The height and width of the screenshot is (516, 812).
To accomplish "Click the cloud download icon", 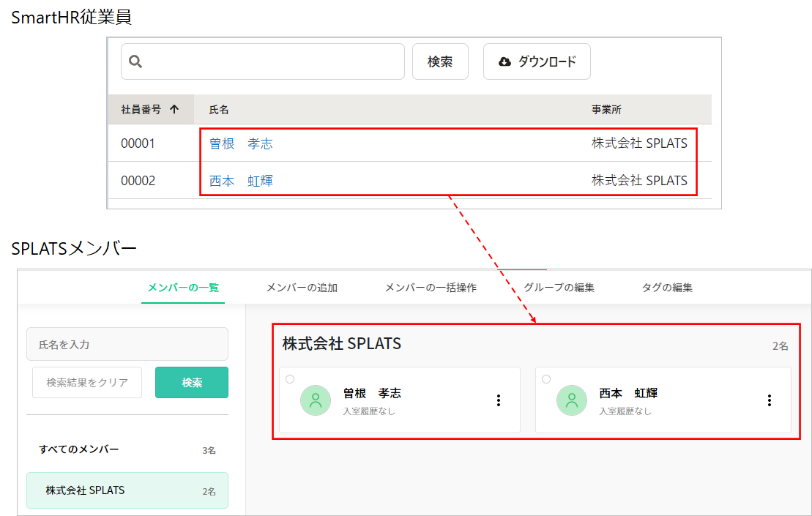I will (504, 62).
